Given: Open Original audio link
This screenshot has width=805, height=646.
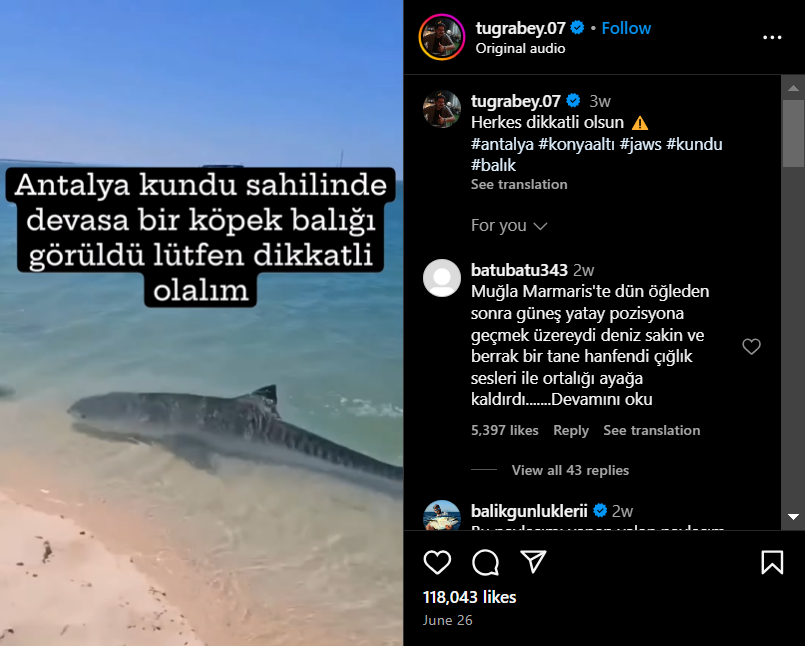Looking at the screenshot, I should pyautogui.click(x=520, y=48).
